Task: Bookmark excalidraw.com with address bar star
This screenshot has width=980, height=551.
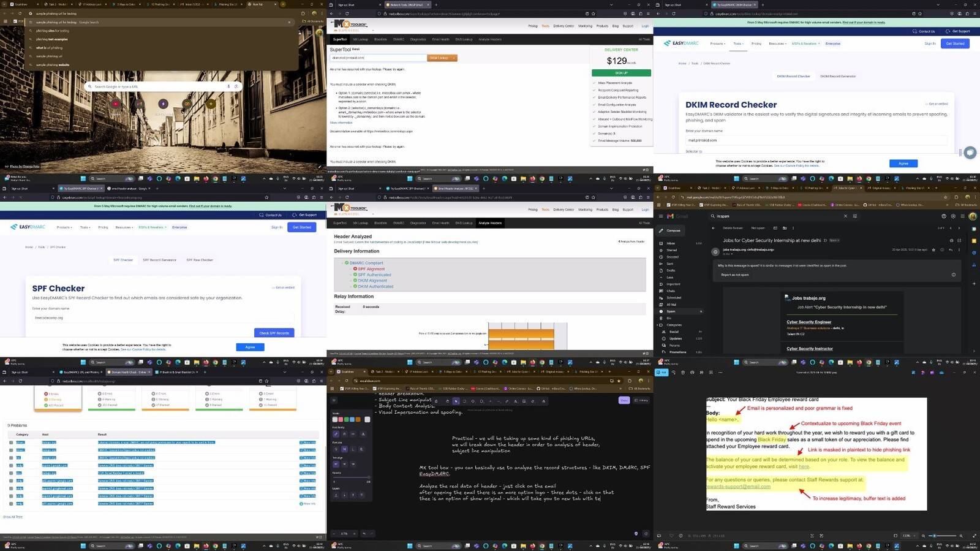Action: coord(619,381)
